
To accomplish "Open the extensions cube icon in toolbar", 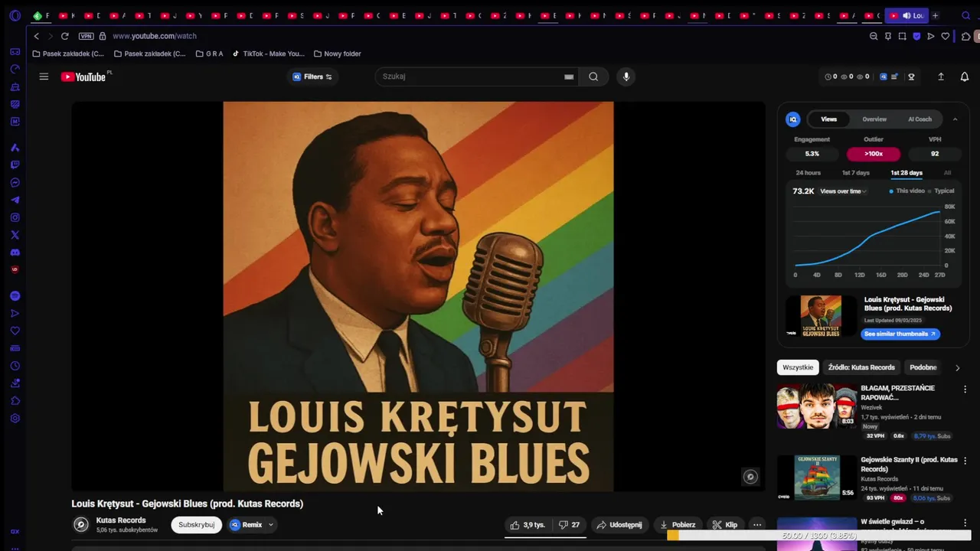I will point(965,36).
